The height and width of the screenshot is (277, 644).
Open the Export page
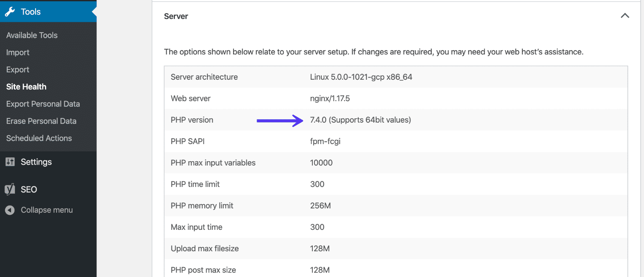pos(18,69)
